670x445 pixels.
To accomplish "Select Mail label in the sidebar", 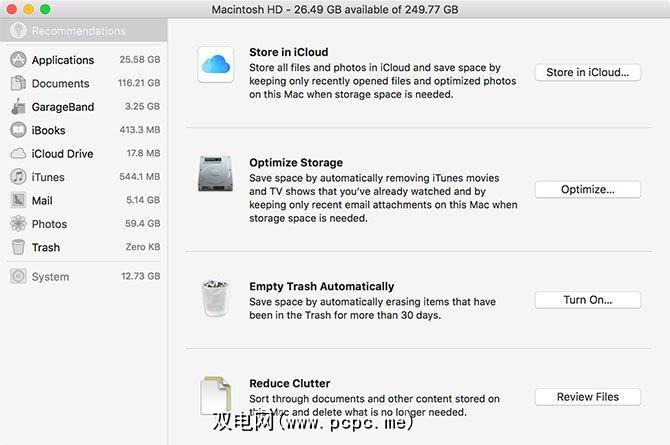I will 42,200.
